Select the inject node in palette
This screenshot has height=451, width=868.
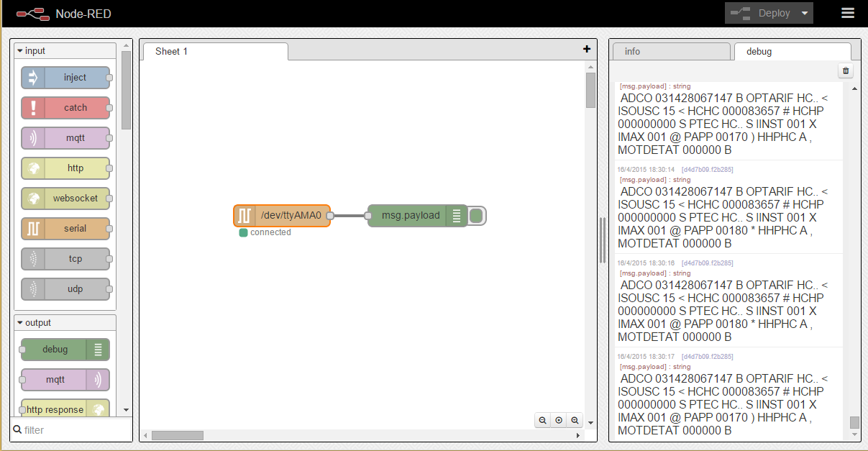65,78
